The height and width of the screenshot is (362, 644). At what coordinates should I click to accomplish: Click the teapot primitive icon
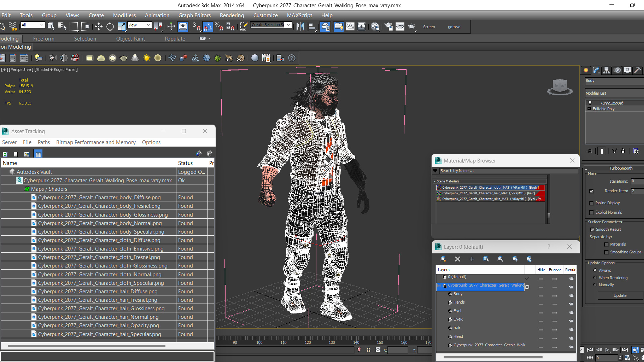(124, 58)
